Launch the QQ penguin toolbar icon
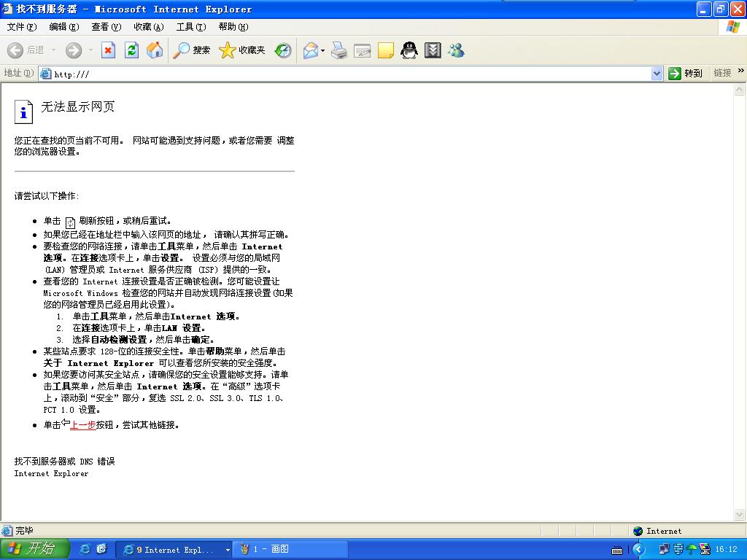Image resolution: width=747 pixels, height=560 pixels. [409, 50]
